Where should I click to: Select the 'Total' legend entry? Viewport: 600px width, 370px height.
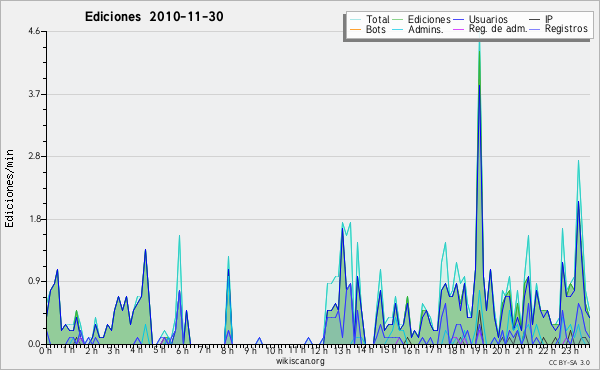378,19
